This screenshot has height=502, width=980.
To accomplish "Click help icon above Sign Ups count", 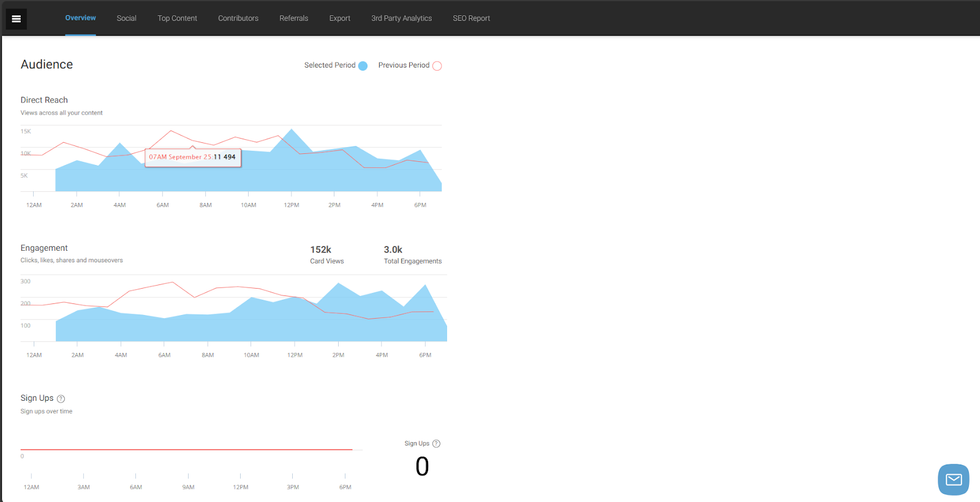I will [x=436, y=443].
